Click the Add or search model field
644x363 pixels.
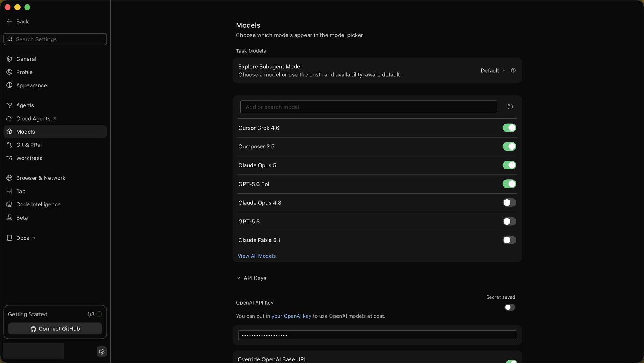pos(369,107)
